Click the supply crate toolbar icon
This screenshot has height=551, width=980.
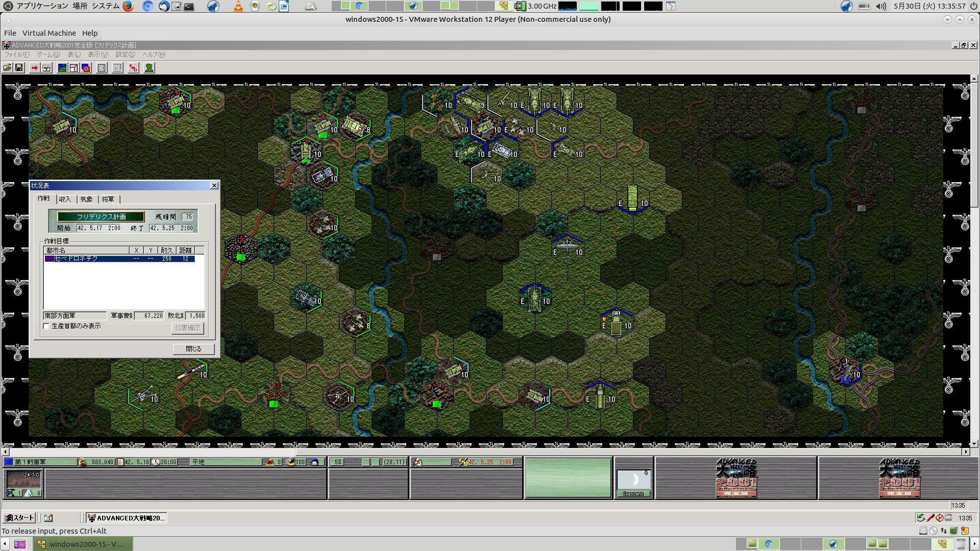(46, 68)
